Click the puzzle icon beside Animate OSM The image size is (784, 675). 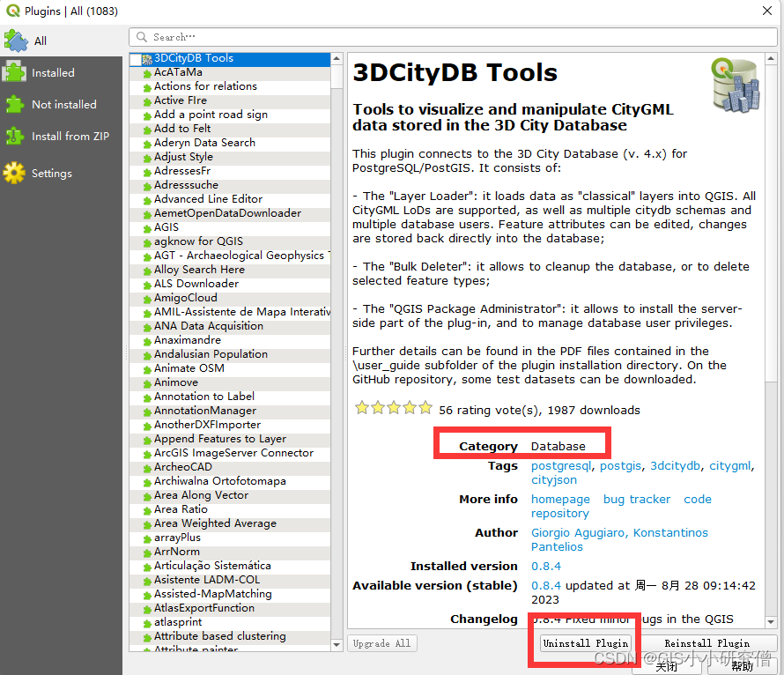[147, 370]
